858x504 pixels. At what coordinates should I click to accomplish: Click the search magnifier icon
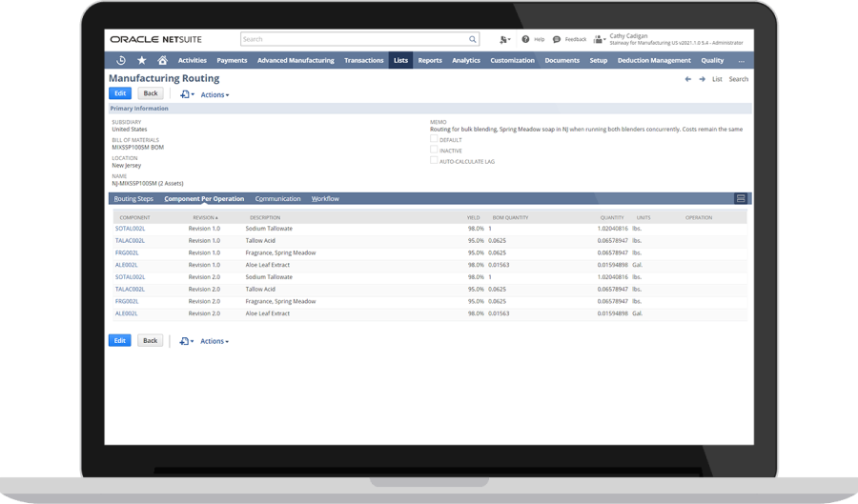[x=472, y=39]
